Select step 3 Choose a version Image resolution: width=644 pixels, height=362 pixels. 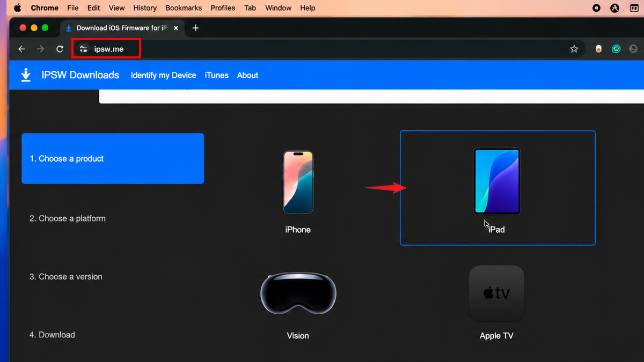66,277
